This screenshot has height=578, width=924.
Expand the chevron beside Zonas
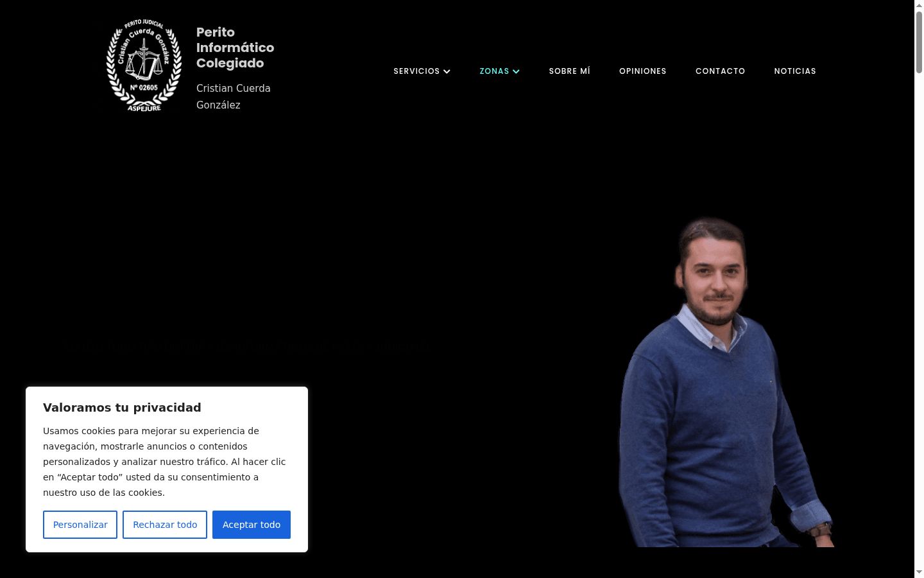point(516,71)
